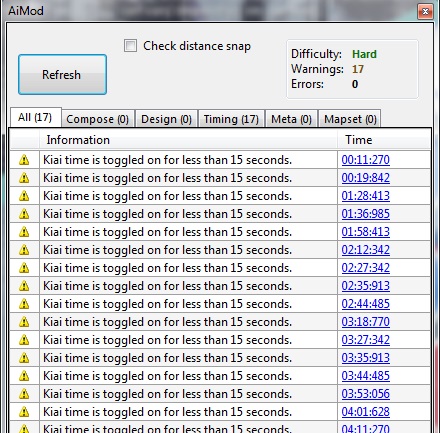Jump to timestamp 00:19:842
Image resolution: width=440 pixels, height=433 pixels.
[x=366, y=178]
